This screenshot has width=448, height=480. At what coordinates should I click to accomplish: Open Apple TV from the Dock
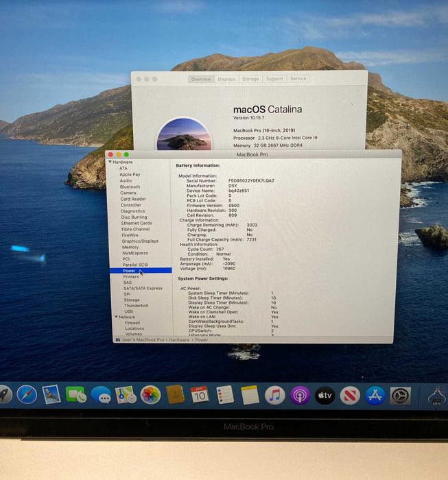pos(325,395)
